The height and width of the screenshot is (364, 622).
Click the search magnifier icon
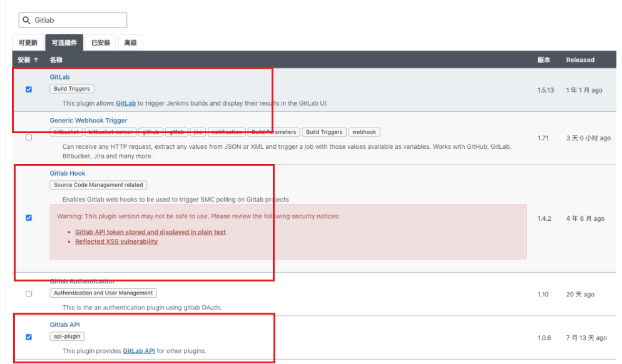coord(26,19)
